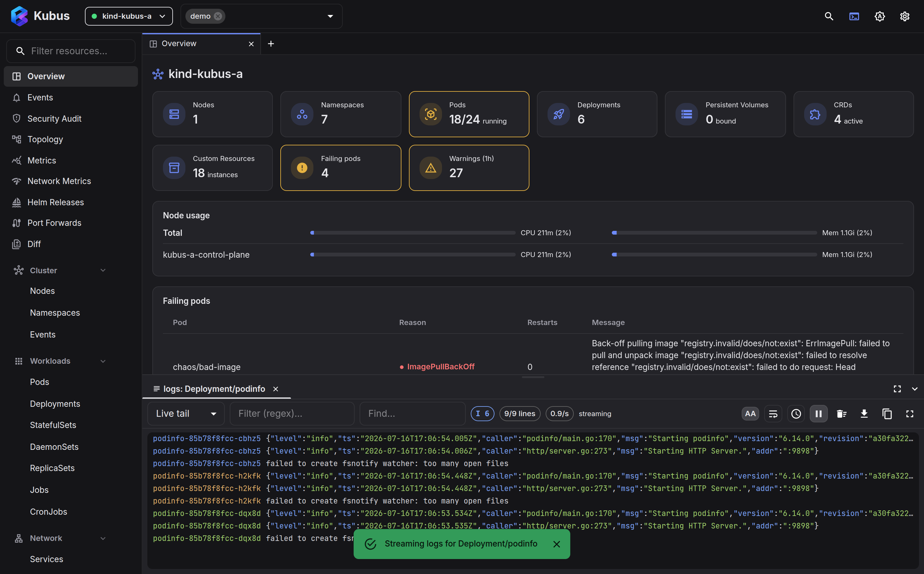The height and width of the screenshot is (574, 924).
Task: Open Helm Releases page
Action: coord(71,202)
